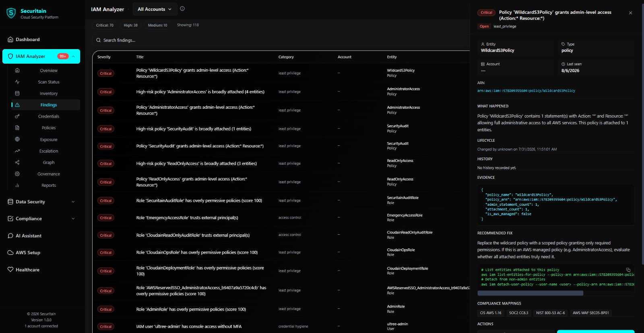Click the Exposure globe icon
This screenshot has height=333, width=644.
(x=17, y=139)
